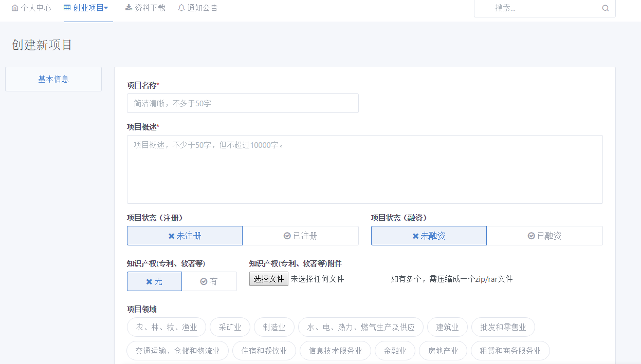
Task: Click into the 项目概述 text area
Action: tap(364, 169)
